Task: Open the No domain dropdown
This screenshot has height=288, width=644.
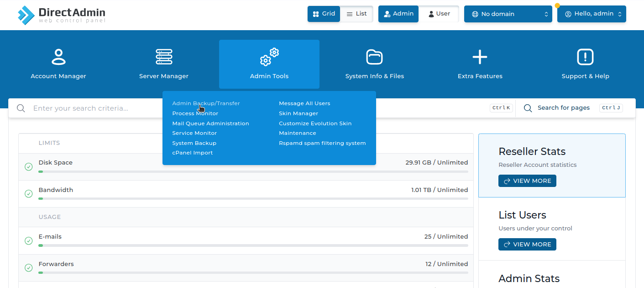Action: [508, 14]
